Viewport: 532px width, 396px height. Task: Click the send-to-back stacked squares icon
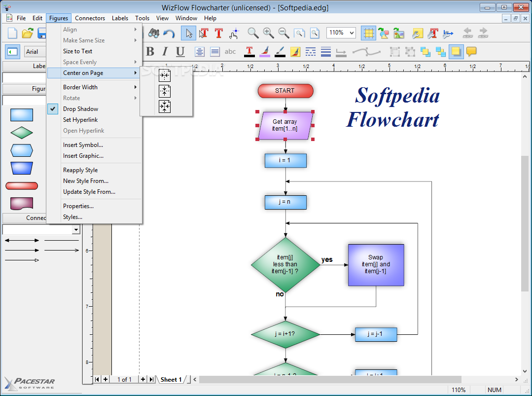441,52
